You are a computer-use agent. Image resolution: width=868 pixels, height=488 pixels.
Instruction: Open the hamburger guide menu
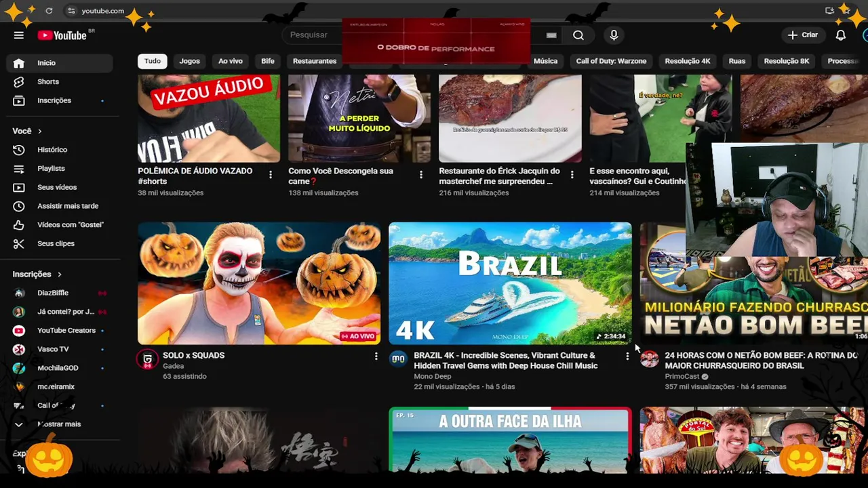tap(19, 35)
